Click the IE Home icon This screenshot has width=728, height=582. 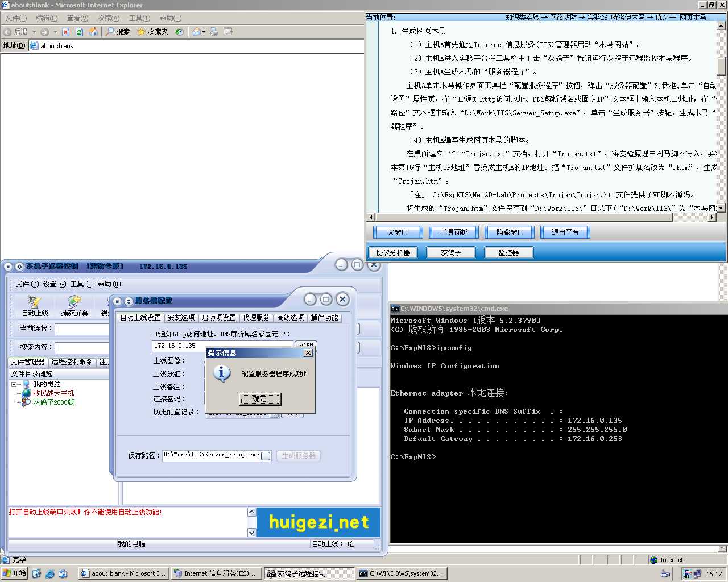tap(94, 32)
